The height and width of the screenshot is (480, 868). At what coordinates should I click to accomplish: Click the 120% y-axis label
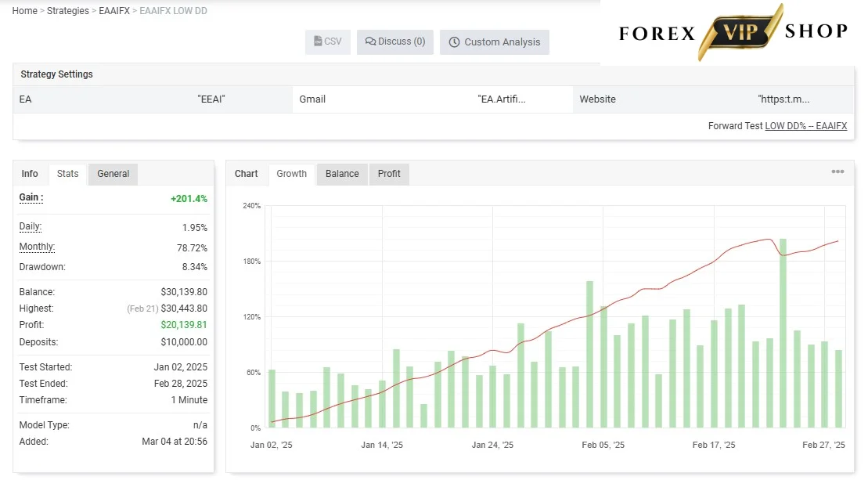(x=252, y=317)
